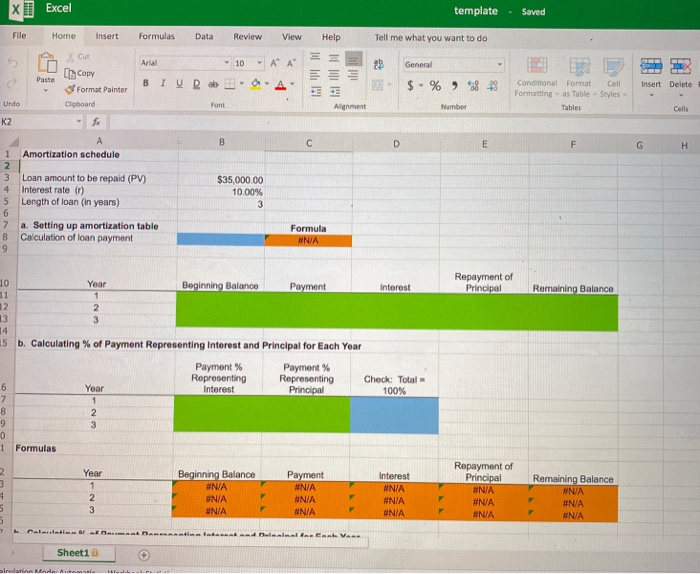Screen dimensions: 700x574
Task: Apply the dollar currency format
Action: [x=410, y=85]
